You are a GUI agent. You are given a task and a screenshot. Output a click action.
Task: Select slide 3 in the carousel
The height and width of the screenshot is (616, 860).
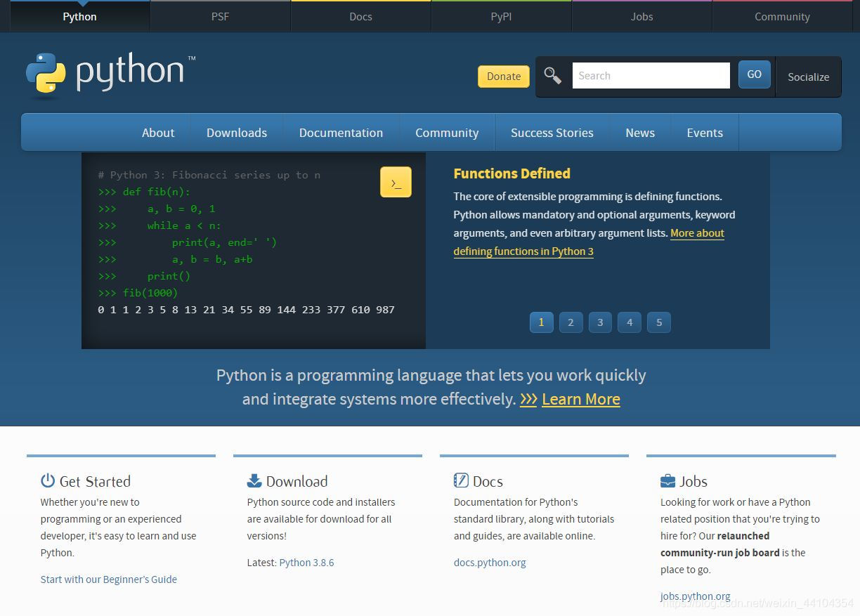(x=600, y=322)
